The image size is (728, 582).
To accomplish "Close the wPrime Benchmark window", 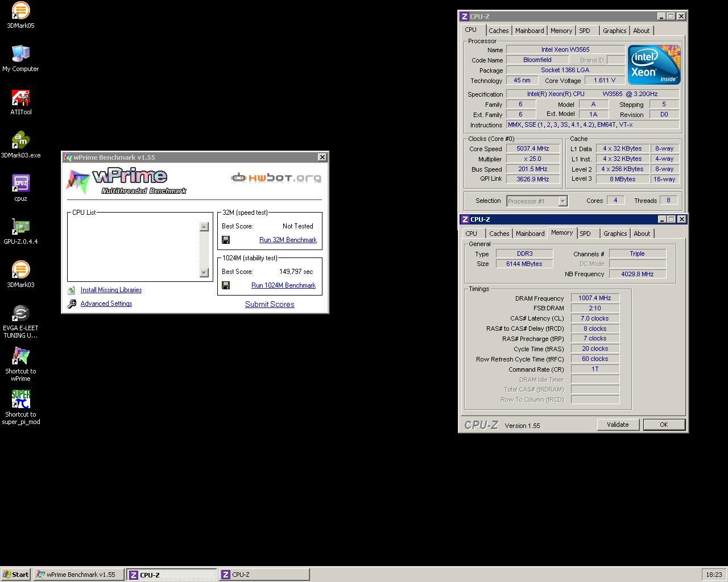I will (x=322, y=157).
